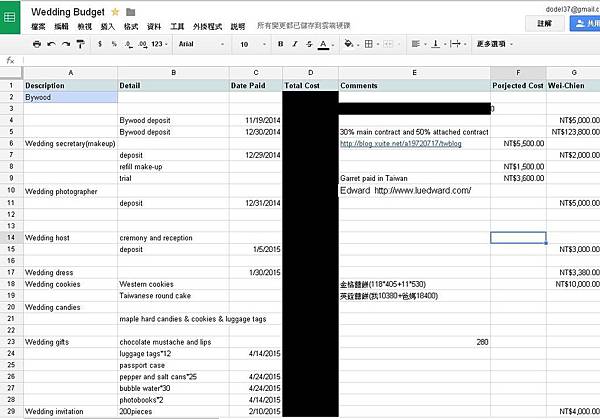Select the Bywood cell in A2

coord(70,97)
